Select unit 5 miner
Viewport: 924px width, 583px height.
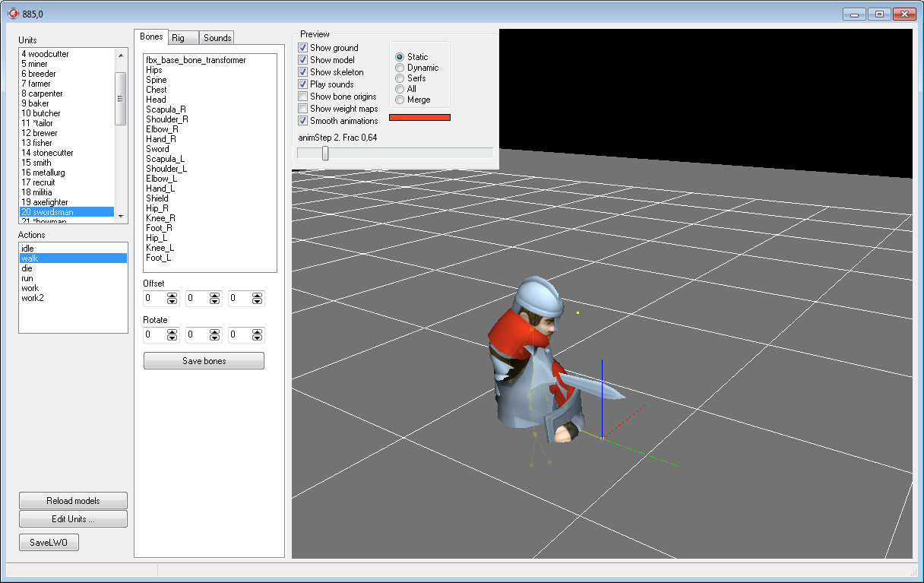(x=67, y=64)
